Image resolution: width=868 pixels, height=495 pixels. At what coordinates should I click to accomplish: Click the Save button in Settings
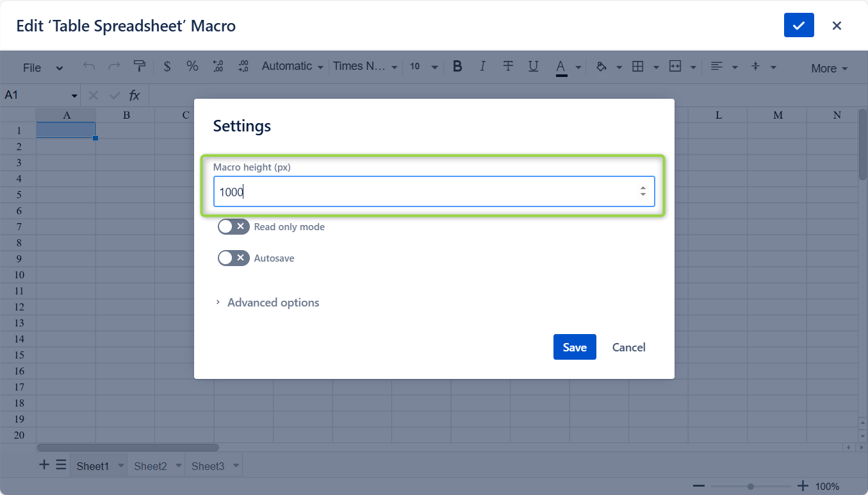pos(575,347)
